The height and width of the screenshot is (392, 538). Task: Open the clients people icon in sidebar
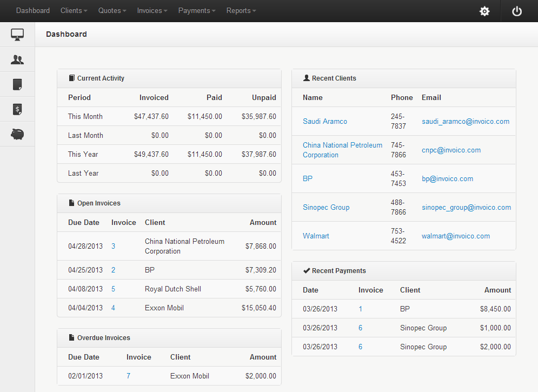(17, 59)
